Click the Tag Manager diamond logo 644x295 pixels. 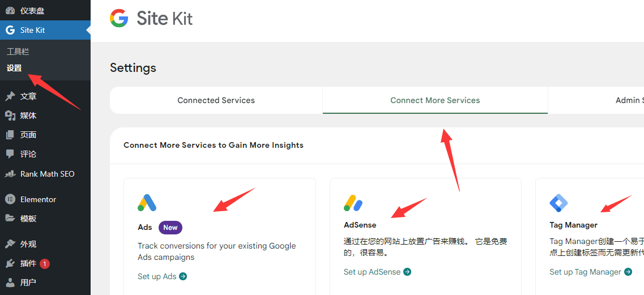coord(558,203)
